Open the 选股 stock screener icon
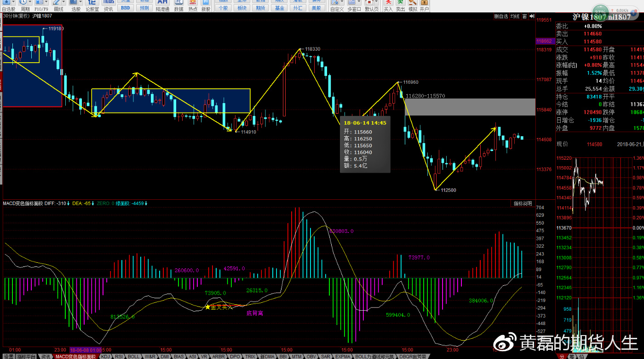 pyautogui.click(x=75, y=3)
